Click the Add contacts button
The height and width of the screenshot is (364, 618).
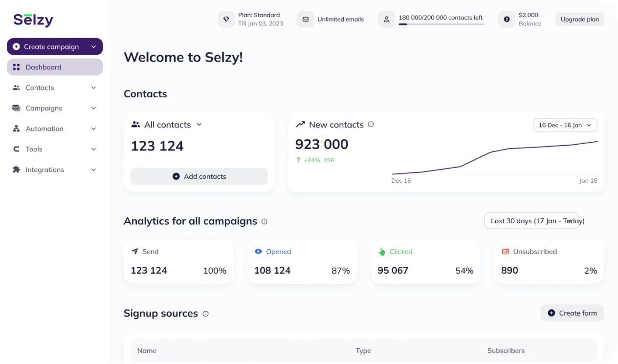pyautogui.click(x=199, y=176)
